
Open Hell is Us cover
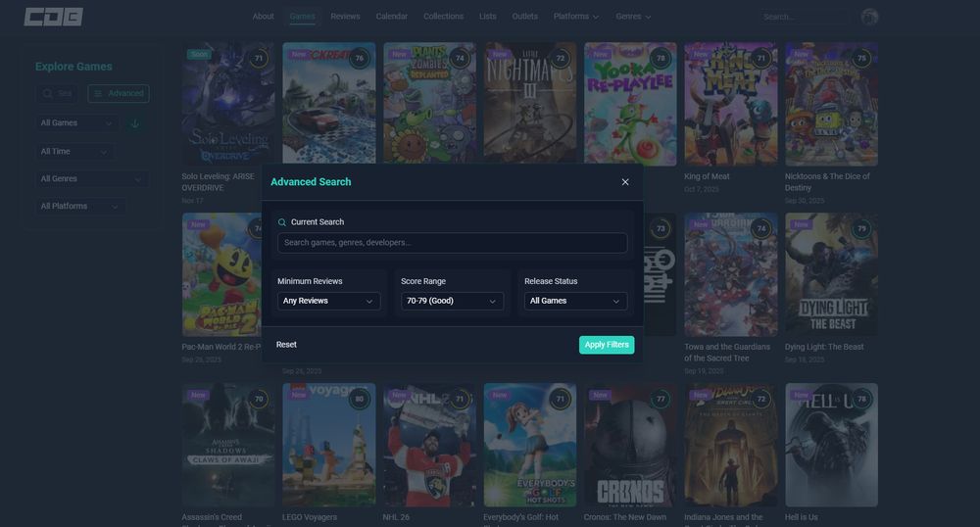(831, 445)
